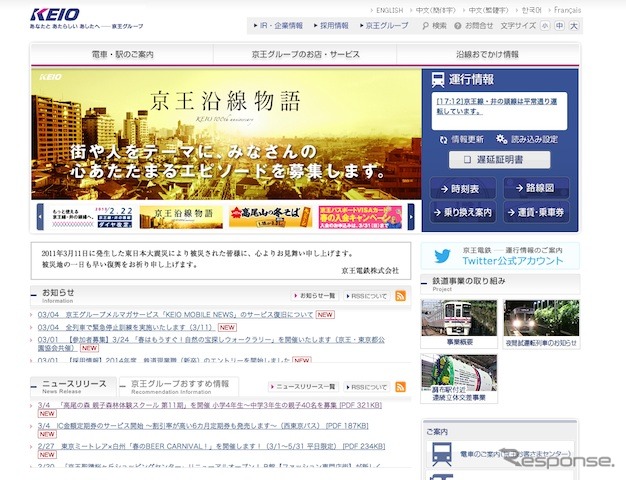Open 時刻表 timetable button

coord(463,188)
